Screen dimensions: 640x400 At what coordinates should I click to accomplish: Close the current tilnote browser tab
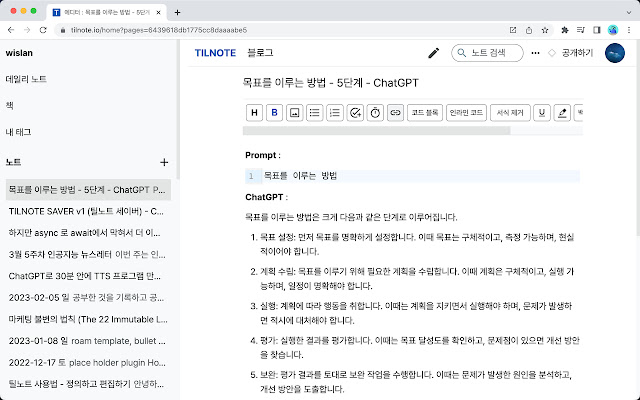(x=158, y=13)
